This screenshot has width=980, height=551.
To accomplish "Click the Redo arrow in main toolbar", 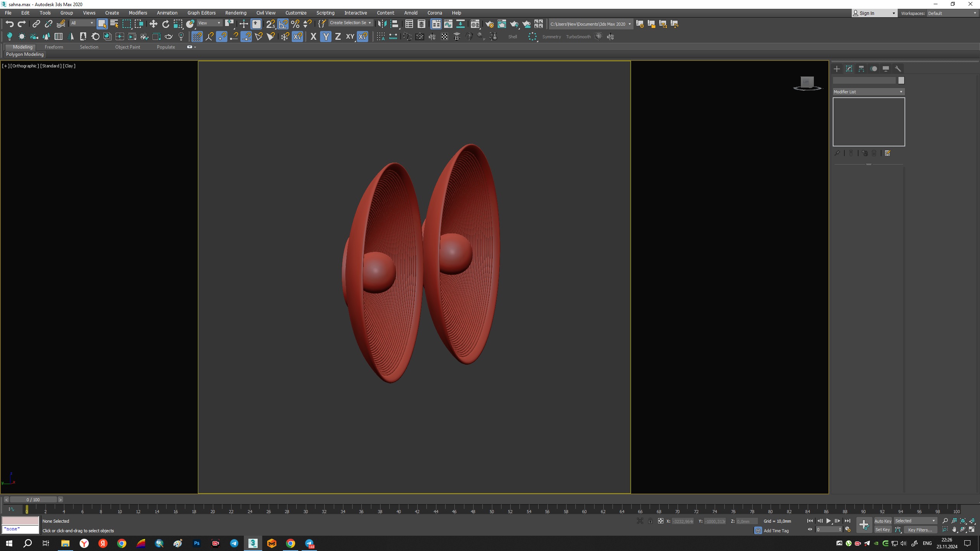I will pyautogui.click(x=22, y=24).
